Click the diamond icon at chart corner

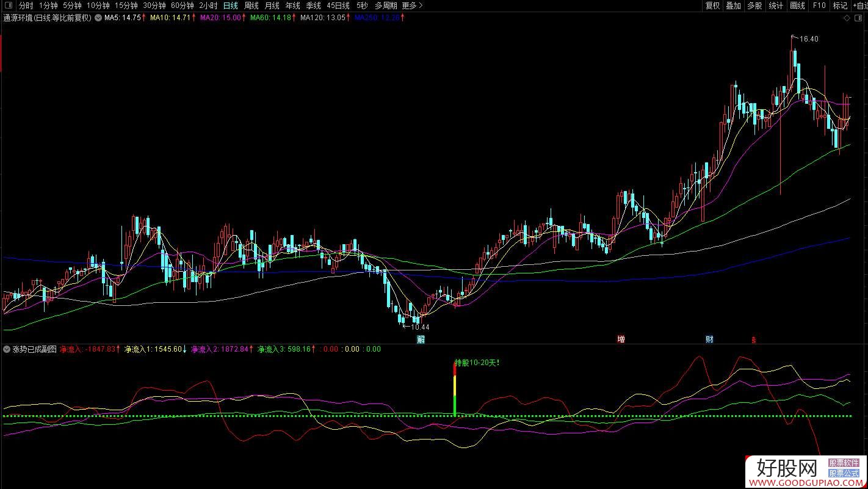(847, 18)
